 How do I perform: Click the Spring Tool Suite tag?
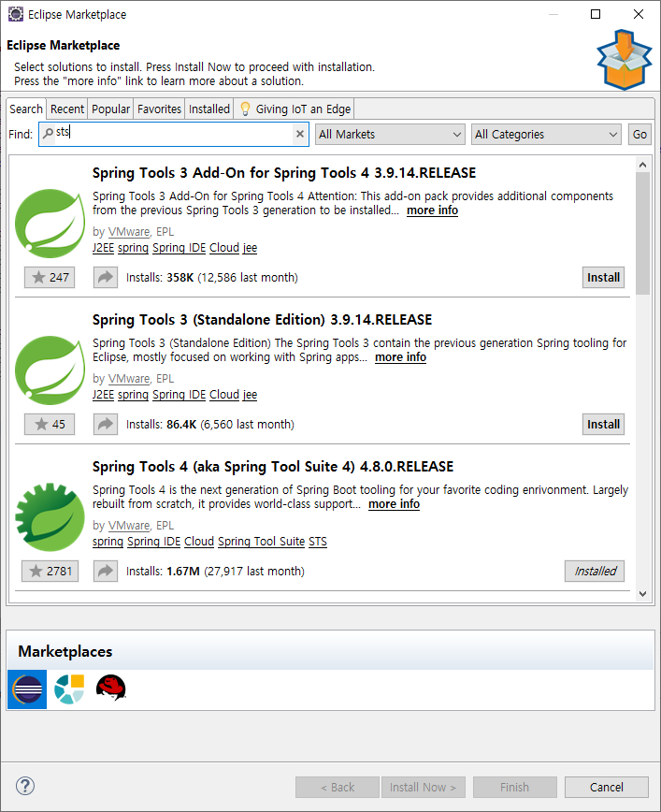pos(262,541)
